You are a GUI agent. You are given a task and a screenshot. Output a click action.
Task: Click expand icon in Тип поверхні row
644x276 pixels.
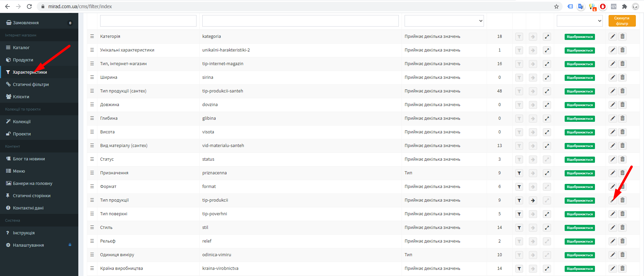pyautogui.click(x=547, y=214)
